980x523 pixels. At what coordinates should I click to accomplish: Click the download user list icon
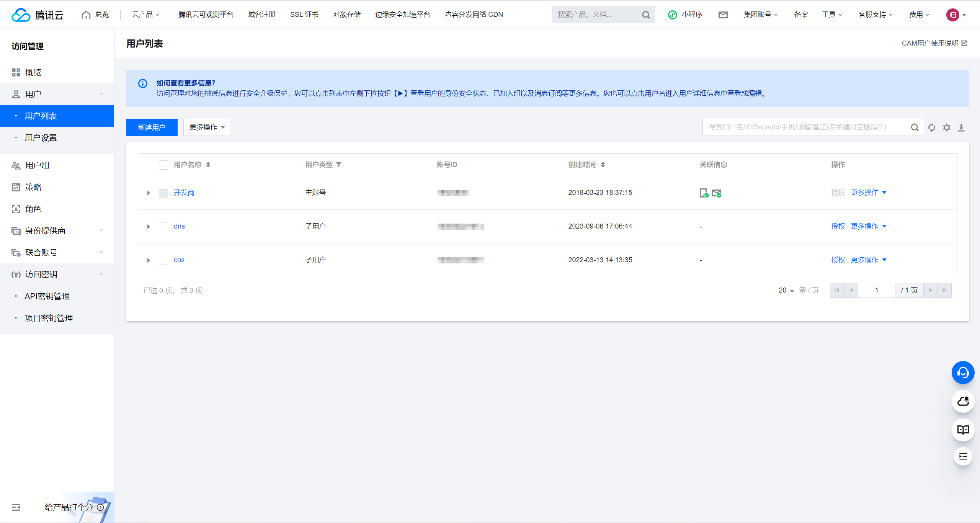point(962,127)
